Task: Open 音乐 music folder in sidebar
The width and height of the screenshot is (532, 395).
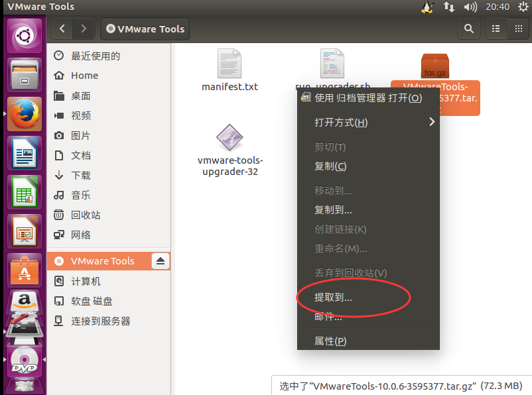Action: coord(109,196)
